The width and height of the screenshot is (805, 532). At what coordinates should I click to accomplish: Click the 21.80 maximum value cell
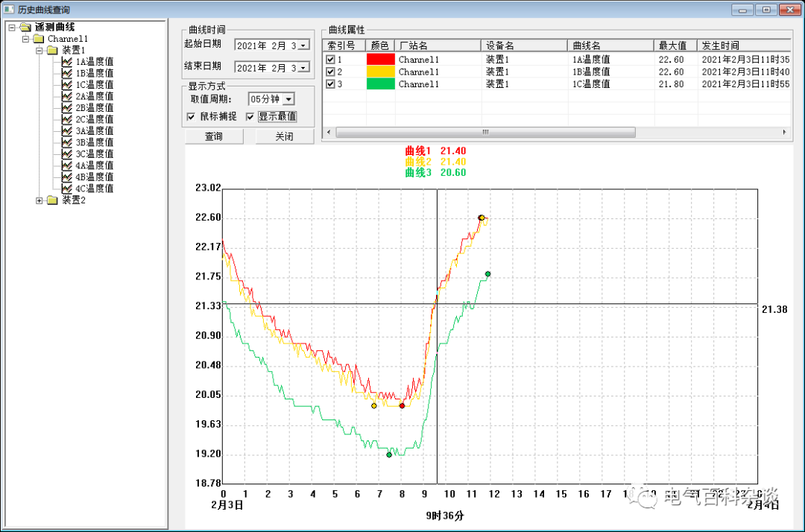click(x=672, y=84)
